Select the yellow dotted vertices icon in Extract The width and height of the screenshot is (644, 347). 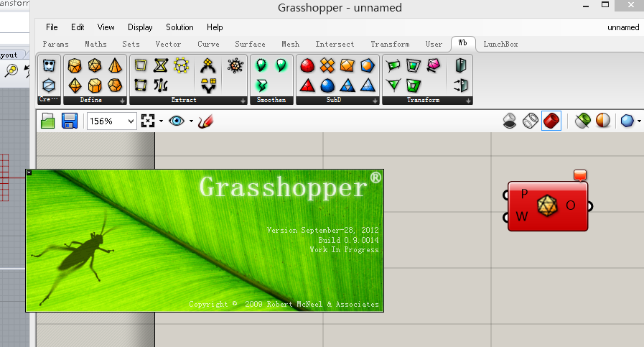point(181,65)
